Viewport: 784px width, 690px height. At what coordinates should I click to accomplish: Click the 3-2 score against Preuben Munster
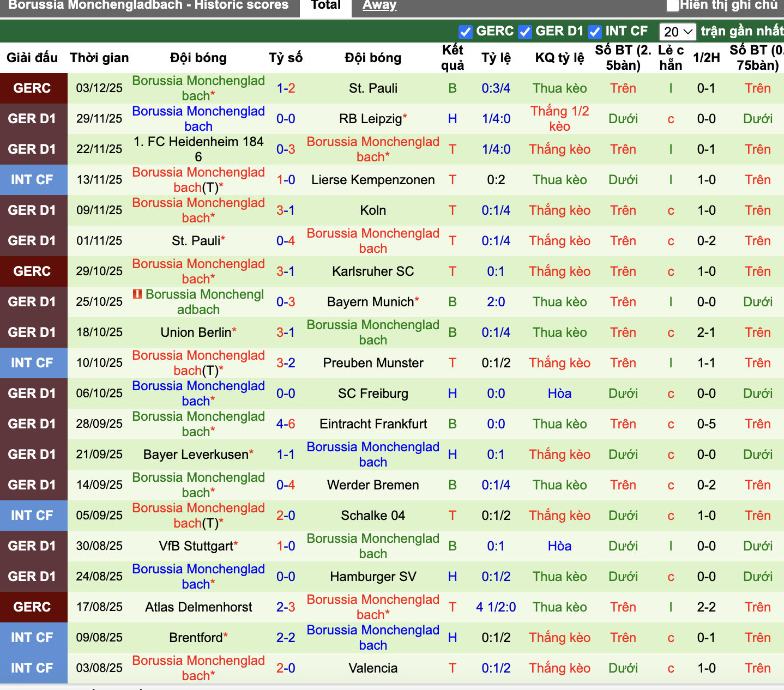(286, 363)
